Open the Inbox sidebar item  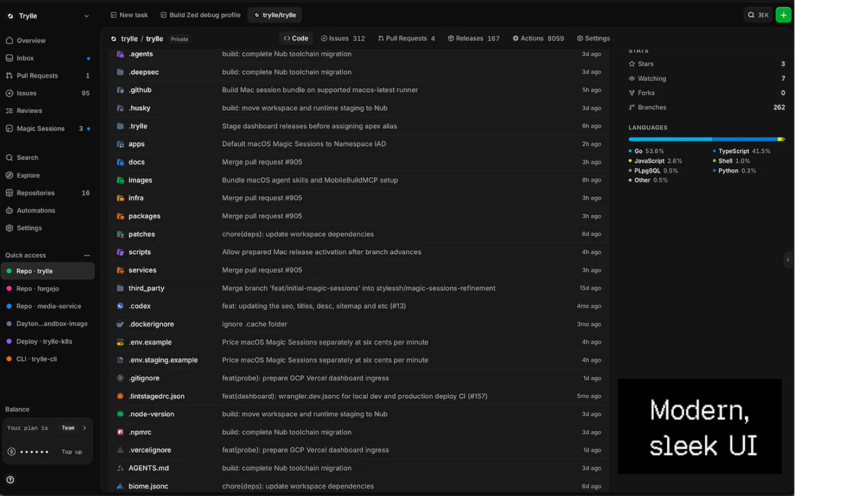click(x=48, y=58)
